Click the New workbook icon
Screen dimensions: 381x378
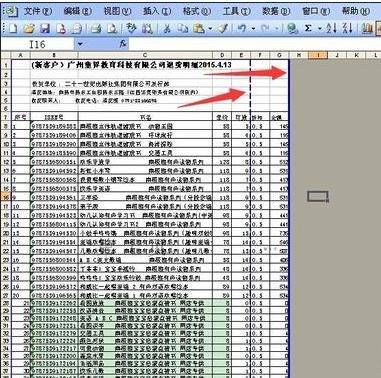pos(13,29)
